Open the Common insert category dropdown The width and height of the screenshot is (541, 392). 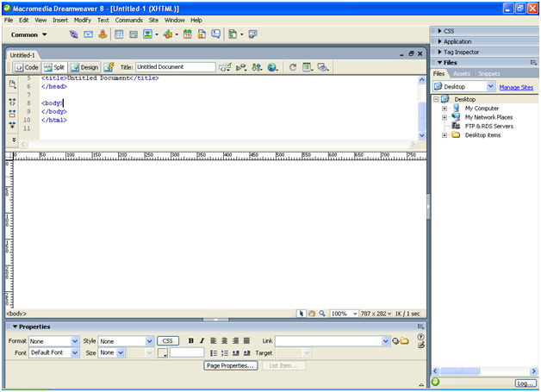pyautogui.click(x=29, y=34)
